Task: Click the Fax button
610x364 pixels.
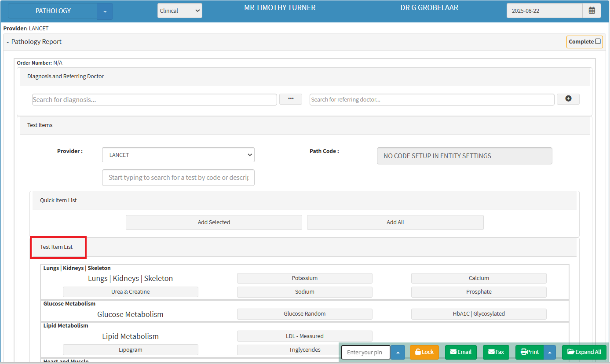Action: (496, 352)
